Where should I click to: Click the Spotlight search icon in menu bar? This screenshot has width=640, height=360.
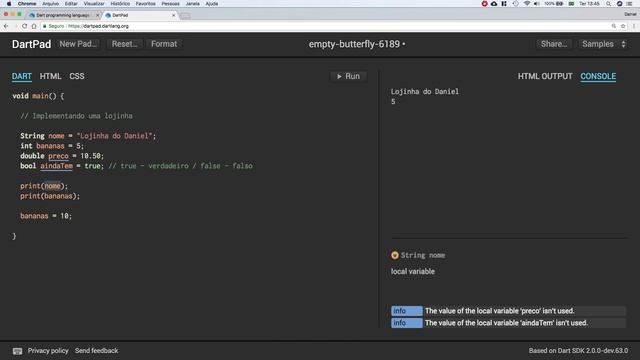(x=608, y=4)
